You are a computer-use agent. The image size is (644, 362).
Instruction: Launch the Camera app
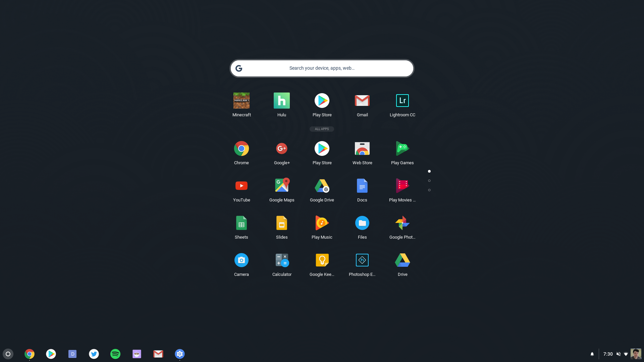tap(241, 260)
